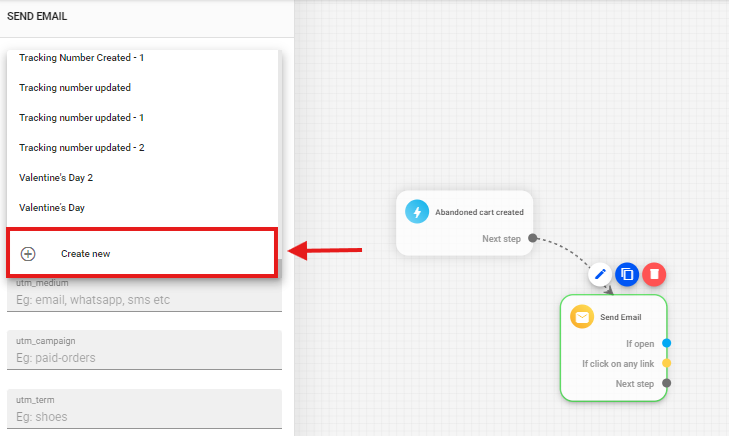Viewport: 729px width, 436px height.
Task: Click the plus circle icon beside Create new
Action: (28, 254)
